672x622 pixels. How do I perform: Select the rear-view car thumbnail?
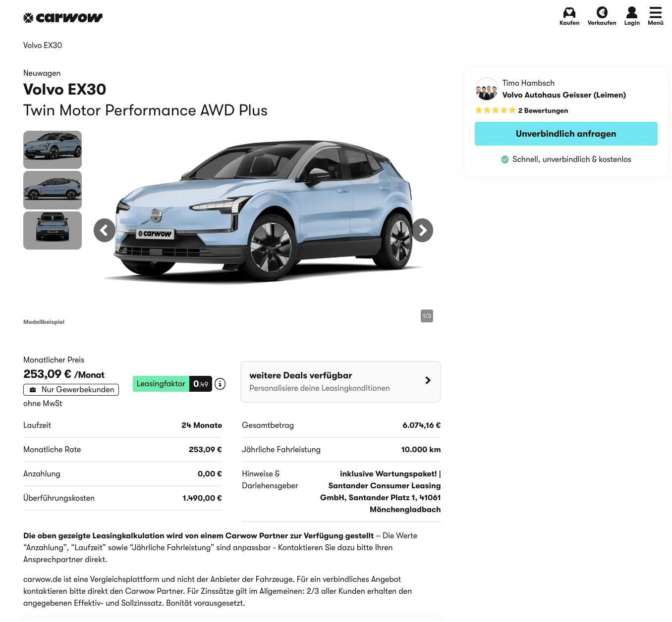tap(53, 230)
